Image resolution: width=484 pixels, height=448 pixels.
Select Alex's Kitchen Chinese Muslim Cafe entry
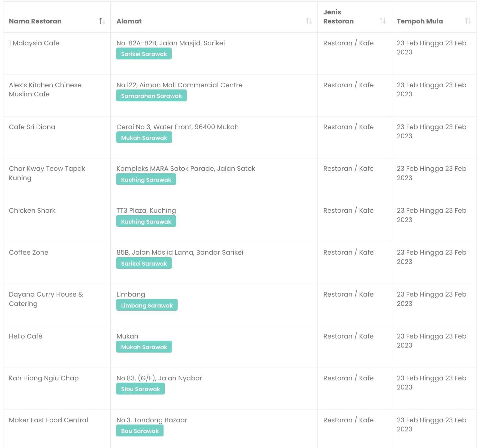point(45,89)
